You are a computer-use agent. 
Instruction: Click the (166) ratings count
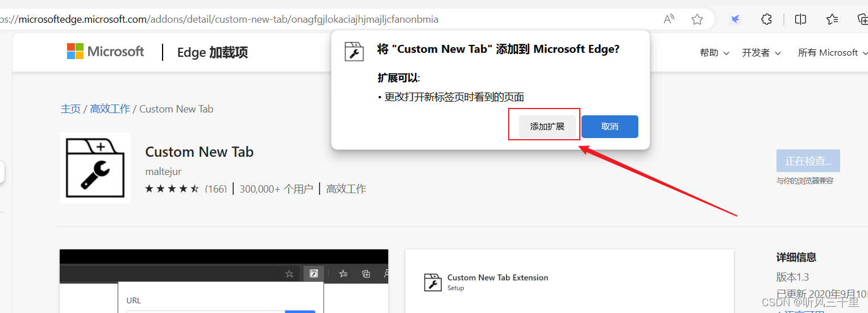[216, 189]
